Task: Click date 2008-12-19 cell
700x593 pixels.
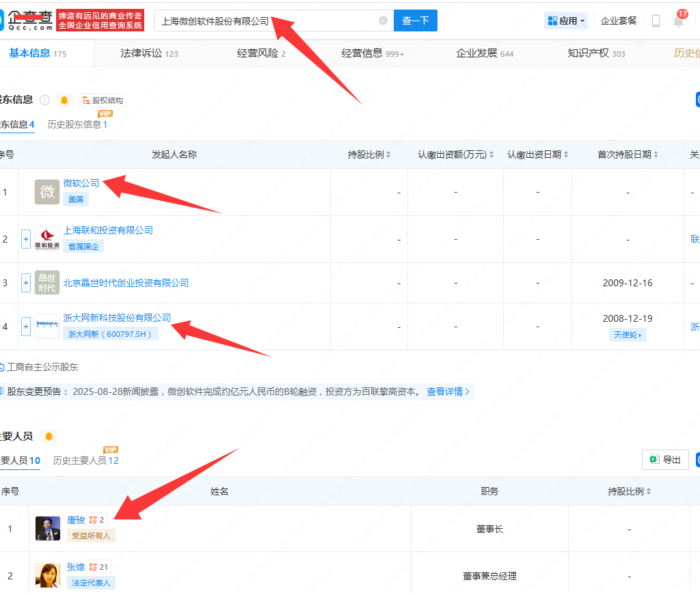Action: pos(628,318)
